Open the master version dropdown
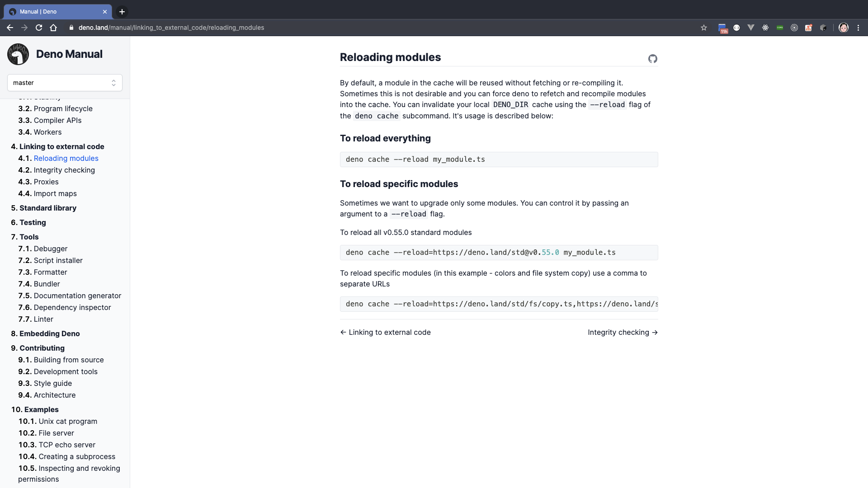This screenshot has width=868, height=488. [x=65, y=83]
